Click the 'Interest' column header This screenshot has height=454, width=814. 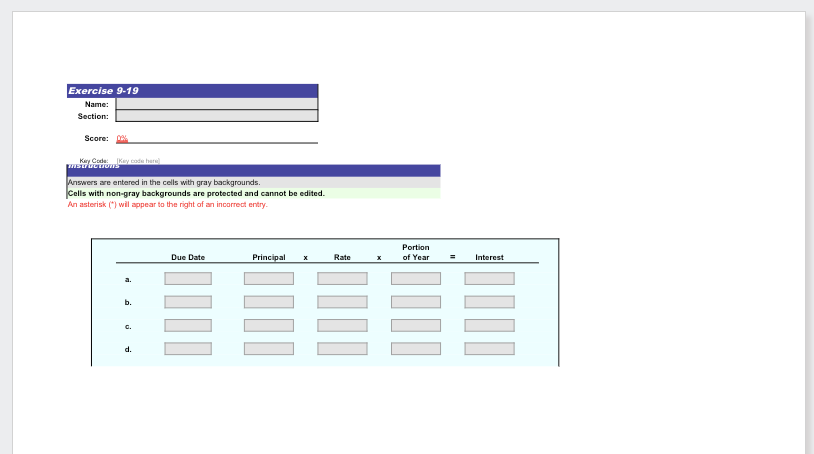tap(490, 257)
